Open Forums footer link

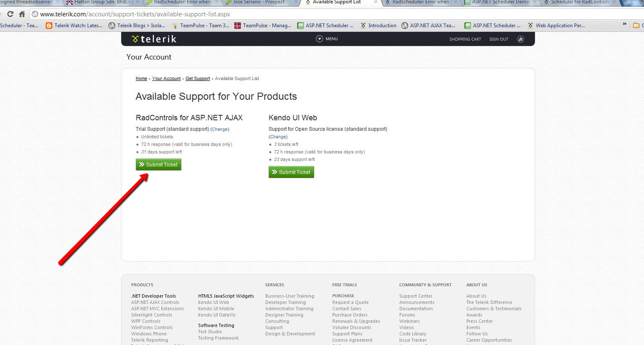(x=407, y=315)
